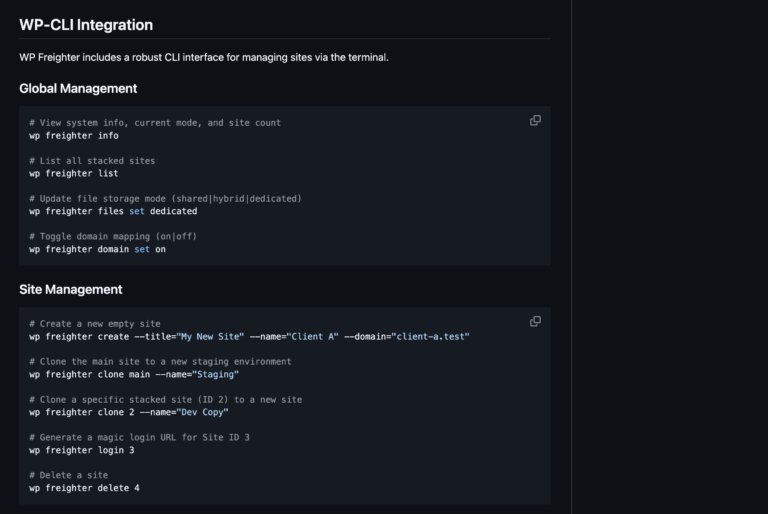Click the 'Update file storage mode' comment
This screenshot has width=768, height=514.
[165, 198]
